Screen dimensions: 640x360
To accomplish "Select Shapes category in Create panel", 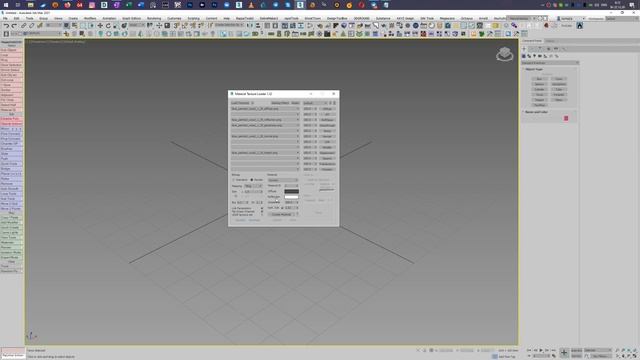I will point(529,56).
